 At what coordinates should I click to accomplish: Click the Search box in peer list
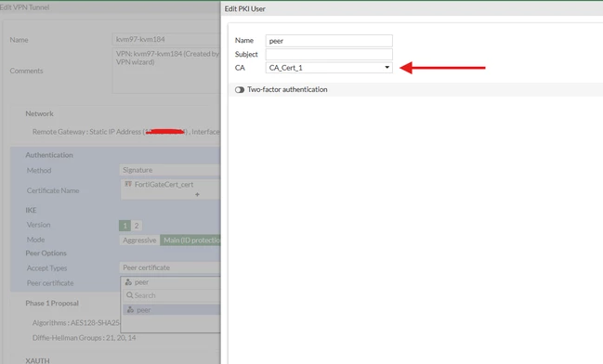pyautogui.click(x=172, y=295)
